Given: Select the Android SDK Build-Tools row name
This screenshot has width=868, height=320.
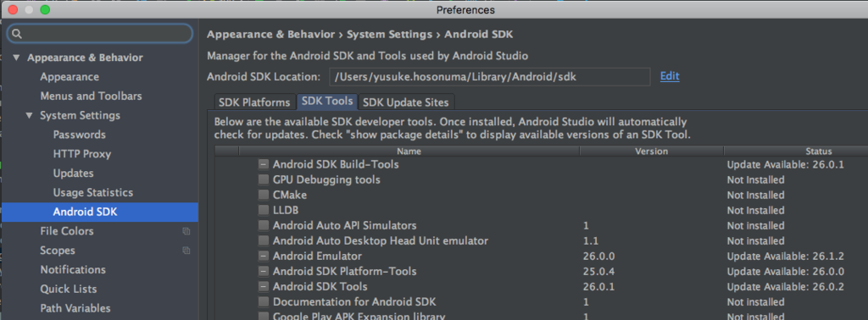Looking at the screenshot, I should [336, 165].
